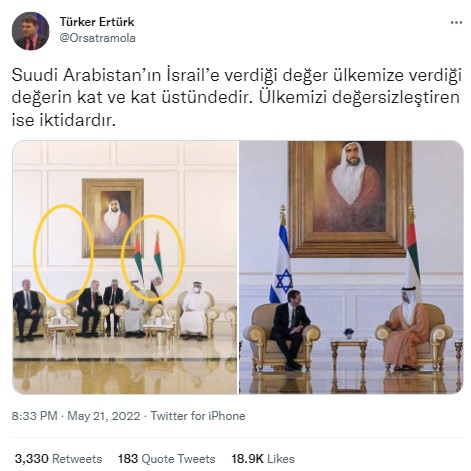Click the framed portrait in the right photo
Viewport: 471px width, 471px height.
pos(350,199)
